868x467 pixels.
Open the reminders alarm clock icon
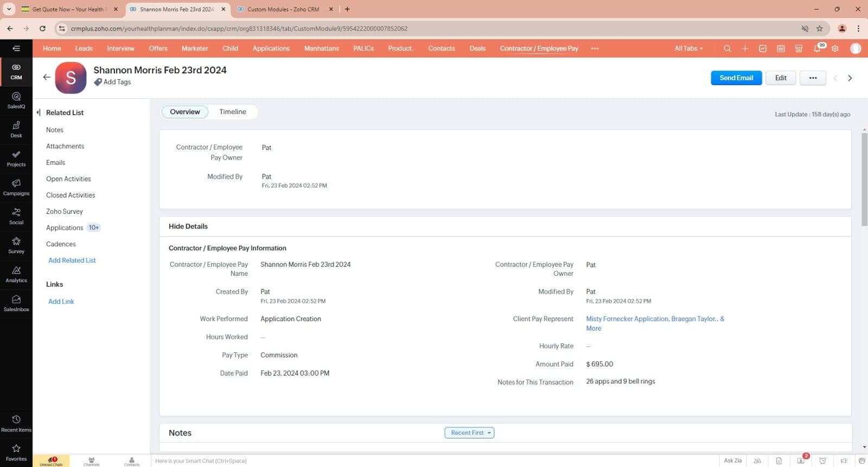pyautogui.click(x=822, y=460)
